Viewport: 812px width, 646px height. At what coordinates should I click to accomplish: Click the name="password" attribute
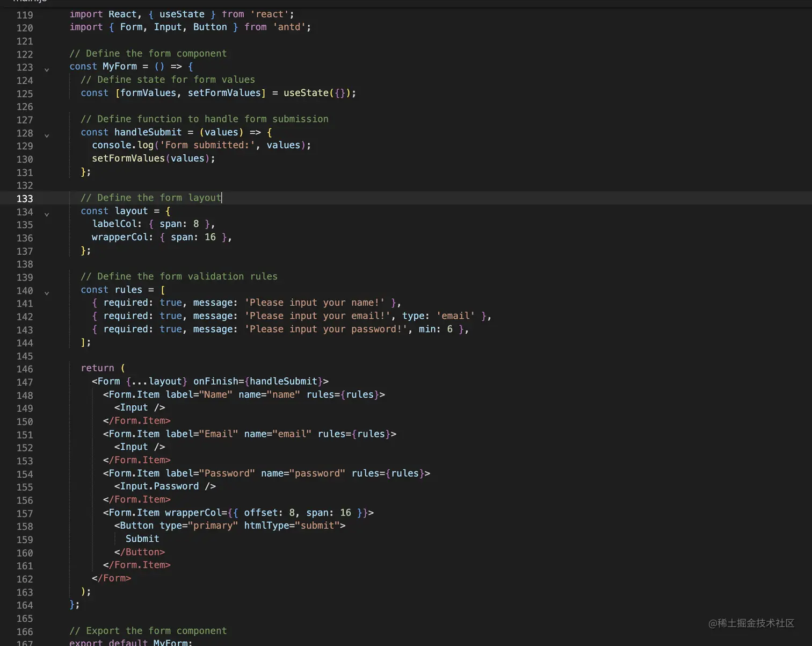tap(303, 473)
